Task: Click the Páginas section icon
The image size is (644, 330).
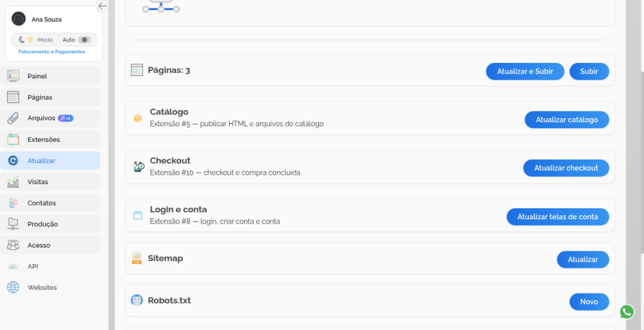Action: pos(137,70)
